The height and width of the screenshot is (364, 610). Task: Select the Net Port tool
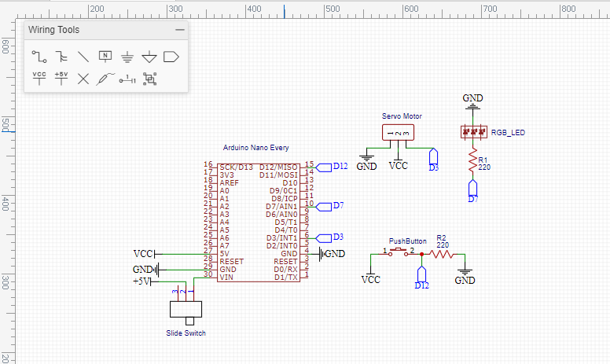tap(171, 57)
